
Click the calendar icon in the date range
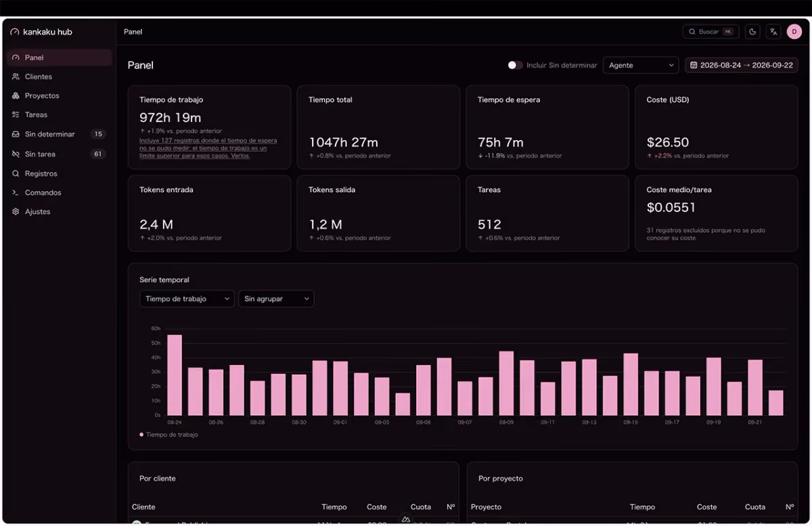click(694, 65)
